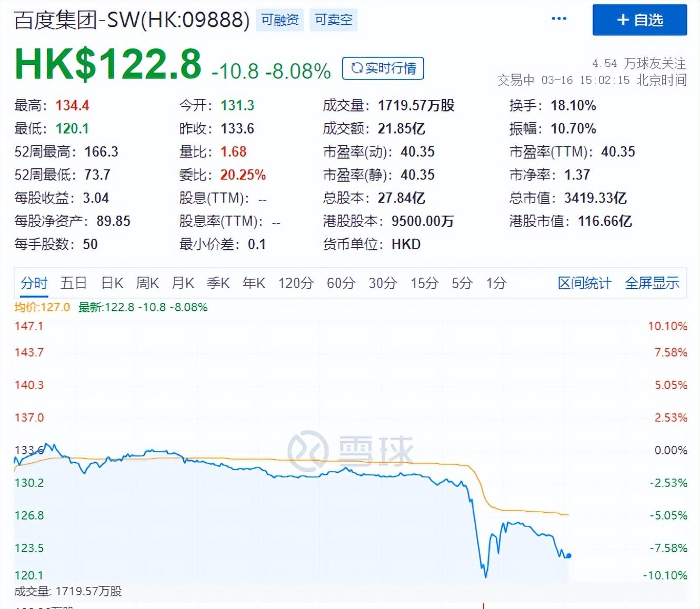This screenshot has height=609, width=700.
Task: Click the 可卖空 short-sellable badge
Action: tap(333, 19)
